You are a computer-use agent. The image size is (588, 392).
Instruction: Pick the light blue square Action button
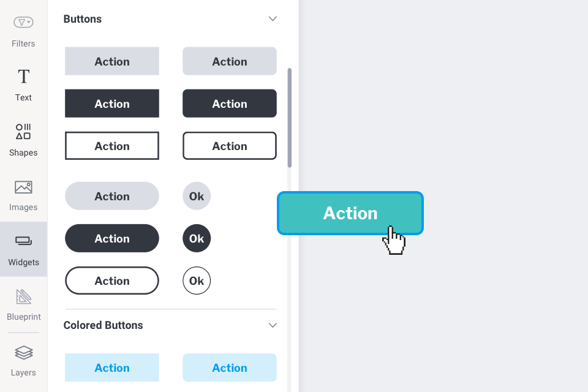(x=112, y=367)
